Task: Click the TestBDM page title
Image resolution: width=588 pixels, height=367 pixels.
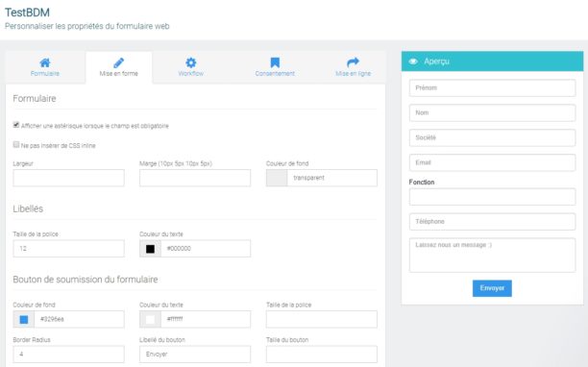Action: point(27,12)
